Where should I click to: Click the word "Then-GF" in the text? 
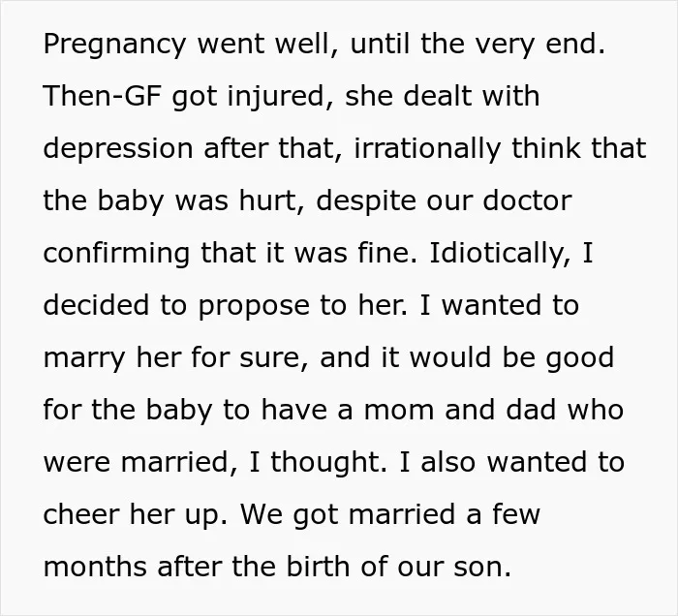click(x=102, y=95)
